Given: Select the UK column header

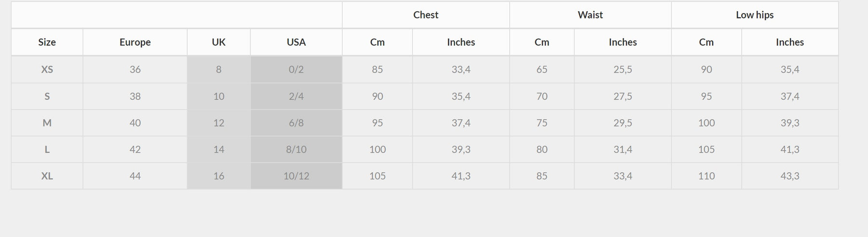Looking at the screenshot, I should (x=218, y=42).
